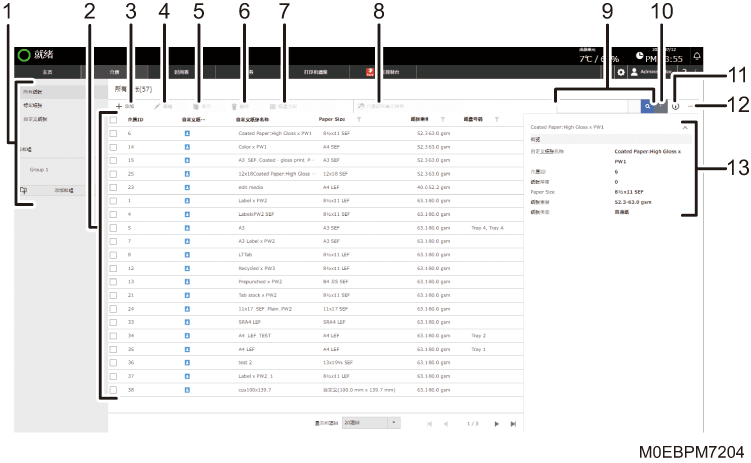Click the notification bell icon
751x463 pixels.
coord(697,56)
